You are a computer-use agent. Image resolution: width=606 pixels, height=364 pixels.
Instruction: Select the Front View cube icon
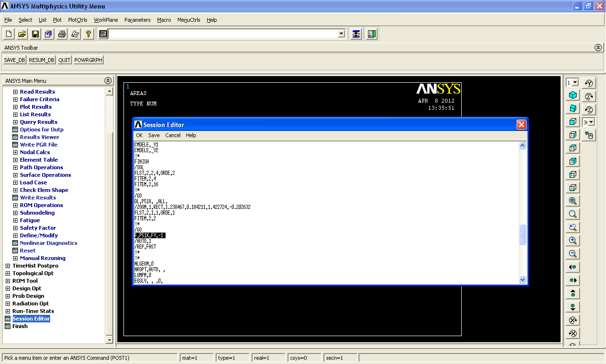pyautogui.click(x=573, y=121)
